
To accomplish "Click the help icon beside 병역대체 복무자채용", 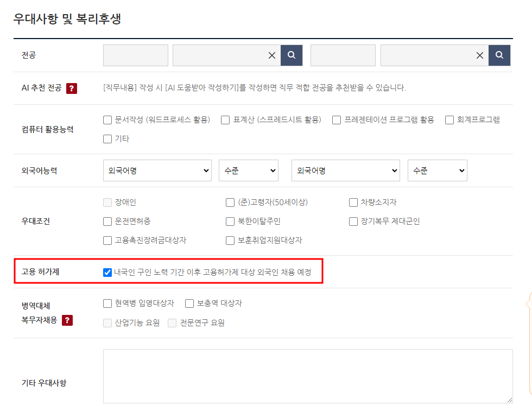I will [x=67, y=320].
